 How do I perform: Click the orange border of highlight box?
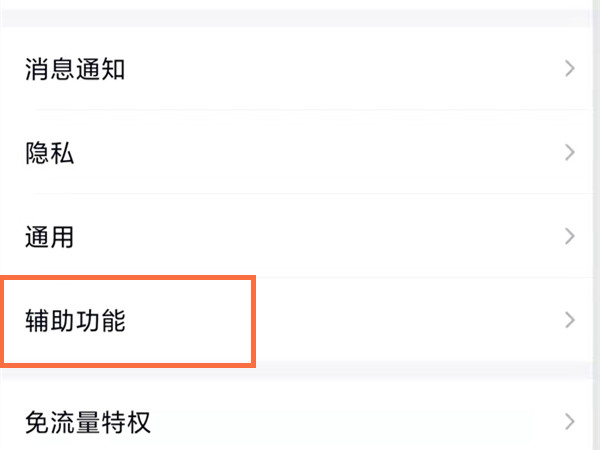(x=250, y=320)
